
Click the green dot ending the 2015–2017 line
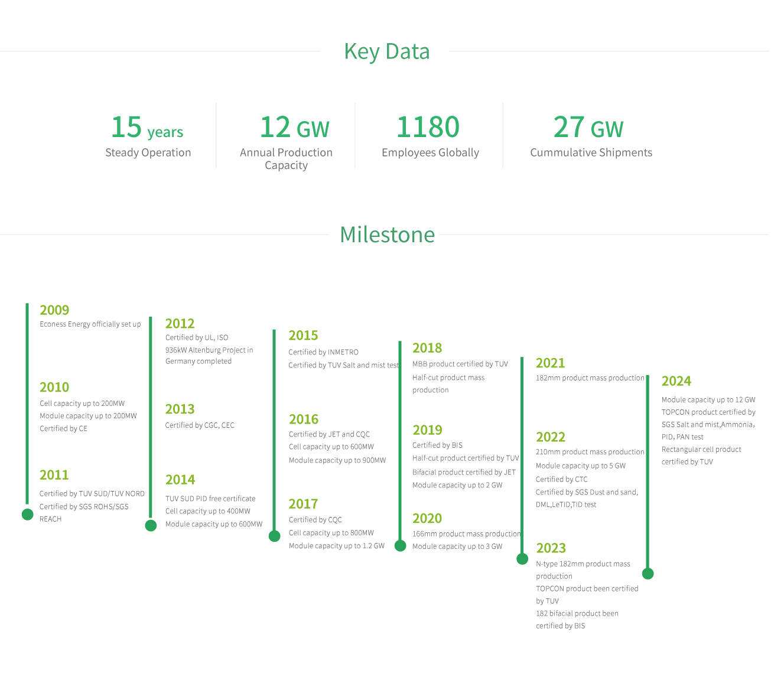[x=275, y=536]
